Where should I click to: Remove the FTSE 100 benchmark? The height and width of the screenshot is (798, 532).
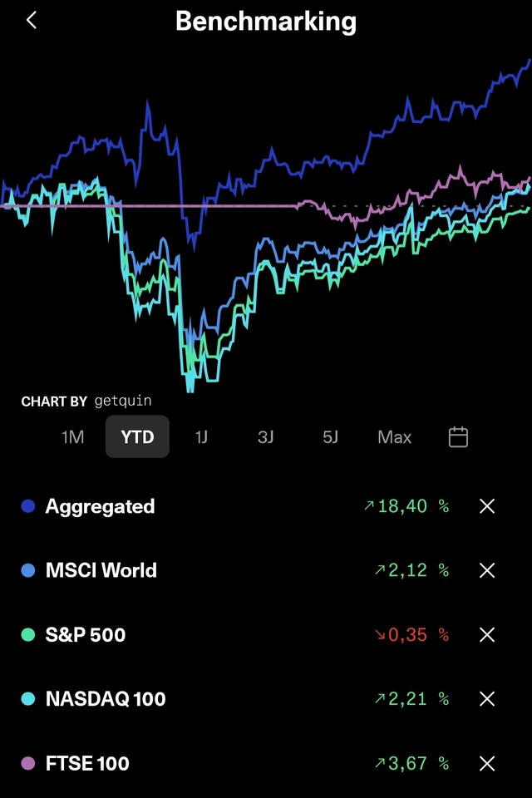487,763
